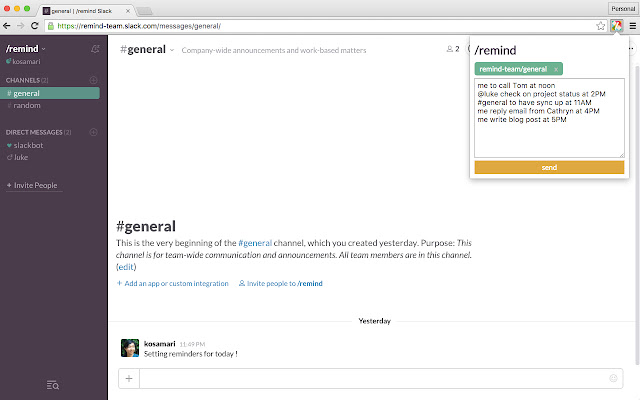This screenshot has width=640, height=400.
Task: Click the plus attachment button beside message input
Action: (129, 378)
